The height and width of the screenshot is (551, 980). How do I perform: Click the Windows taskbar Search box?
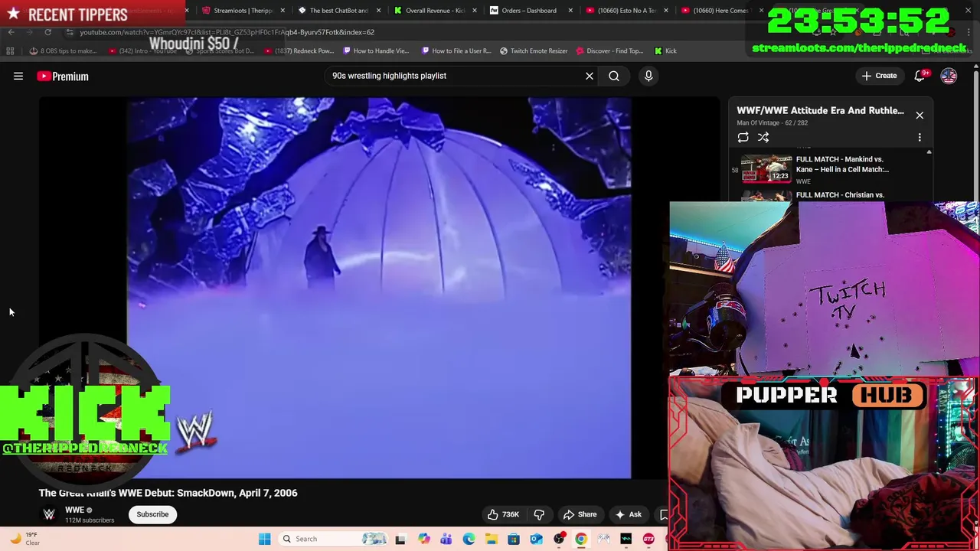click(x=333, y=539)
